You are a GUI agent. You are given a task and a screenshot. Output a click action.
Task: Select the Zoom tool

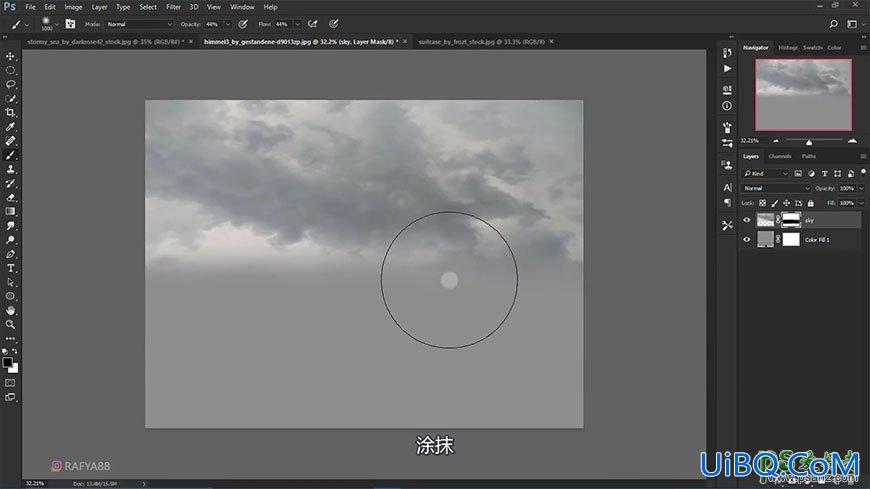(10, 325)
